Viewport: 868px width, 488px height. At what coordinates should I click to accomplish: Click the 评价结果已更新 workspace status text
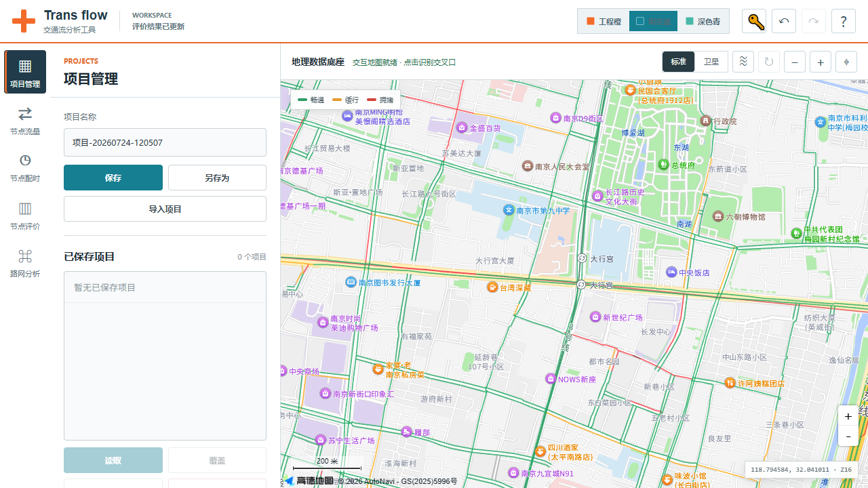coord(158,26)
